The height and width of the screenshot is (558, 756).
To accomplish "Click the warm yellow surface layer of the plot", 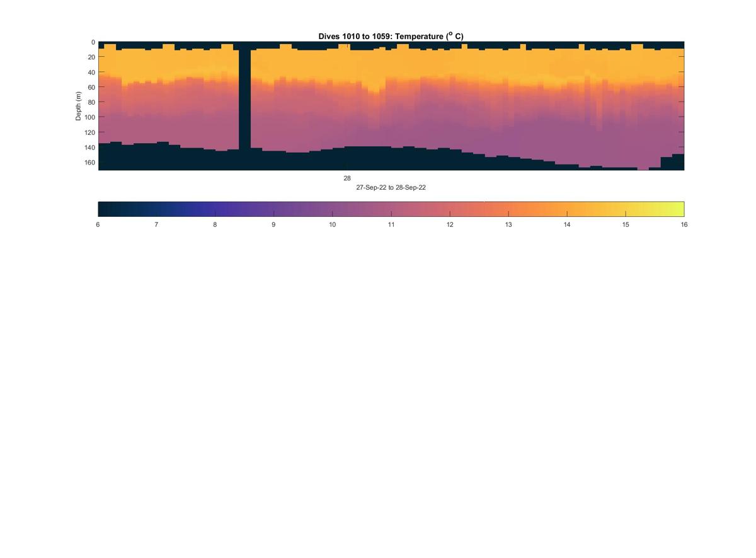I will (391, 63).
